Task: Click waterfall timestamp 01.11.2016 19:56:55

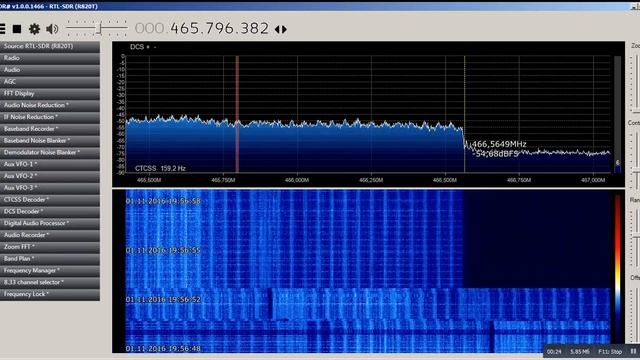Action: pyautogui.click(x=163, y=250)
